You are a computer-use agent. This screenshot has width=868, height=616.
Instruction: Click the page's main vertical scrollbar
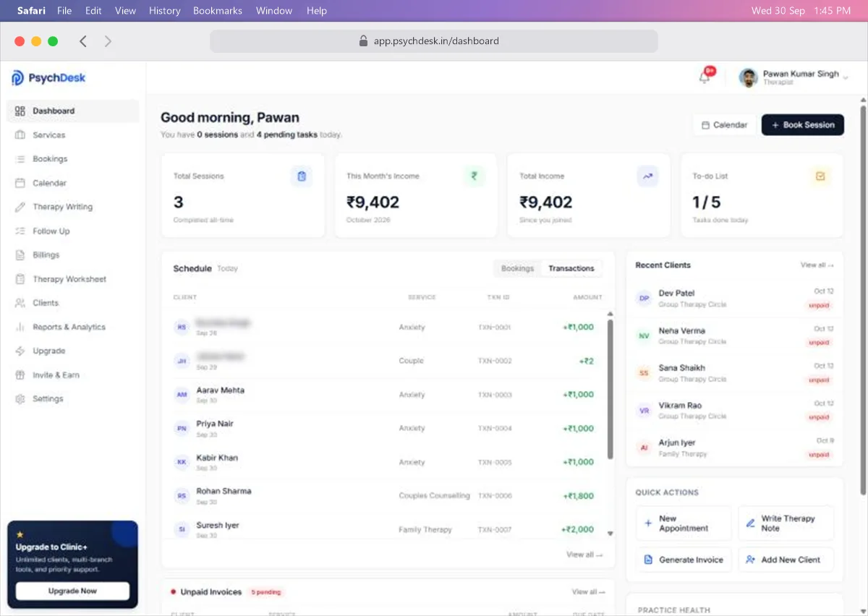point(862,300)
